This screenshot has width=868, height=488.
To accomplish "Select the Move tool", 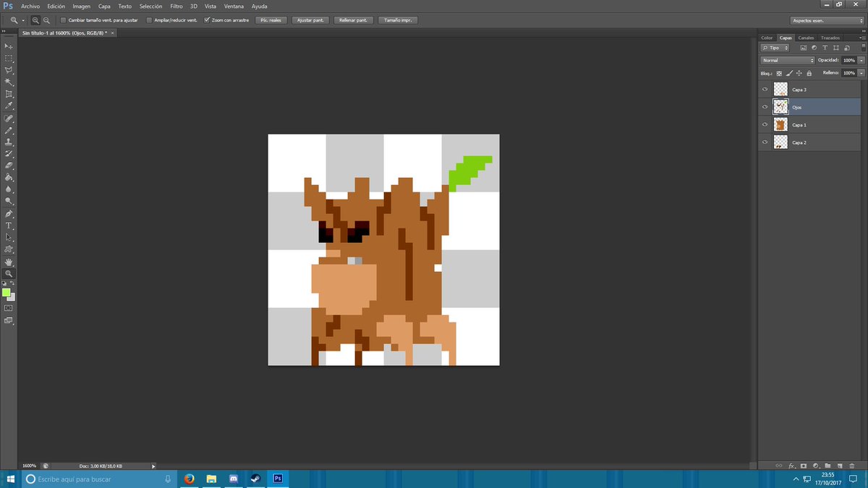I will click(9, 46).
